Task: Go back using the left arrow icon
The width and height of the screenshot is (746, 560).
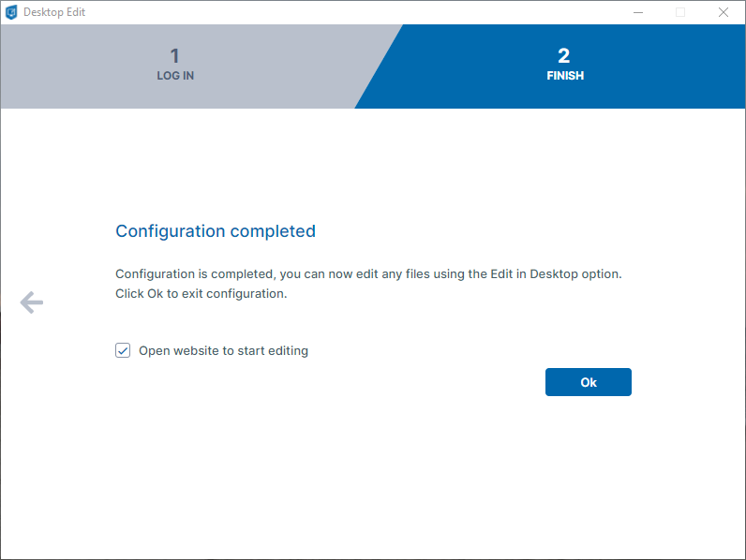Action: (32, 302)
